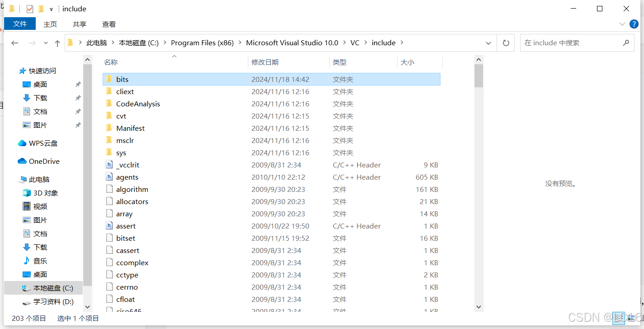The height and width of the screenshot is (329, 644).
Task: Open the 文件 menu
Action: coord(19,24)
